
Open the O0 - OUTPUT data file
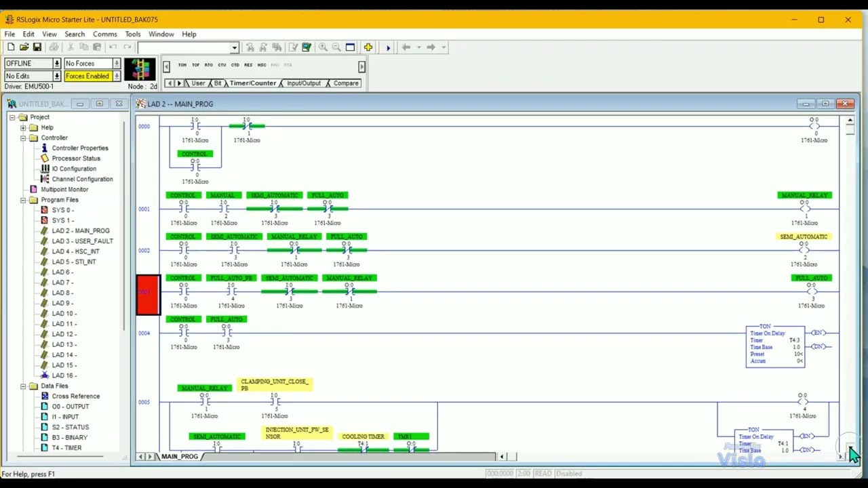point(71,407)
